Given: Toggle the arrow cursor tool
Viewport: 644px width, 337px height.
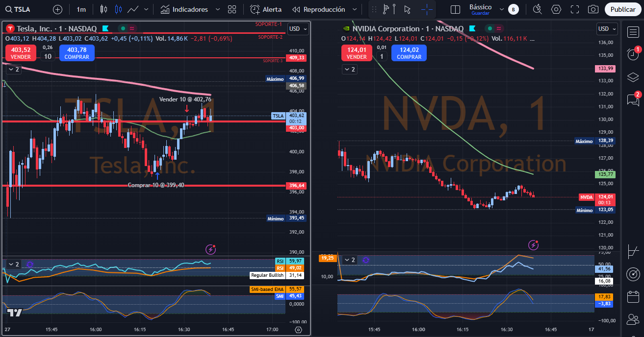Looking at the screenshot, I should point(407,9).
